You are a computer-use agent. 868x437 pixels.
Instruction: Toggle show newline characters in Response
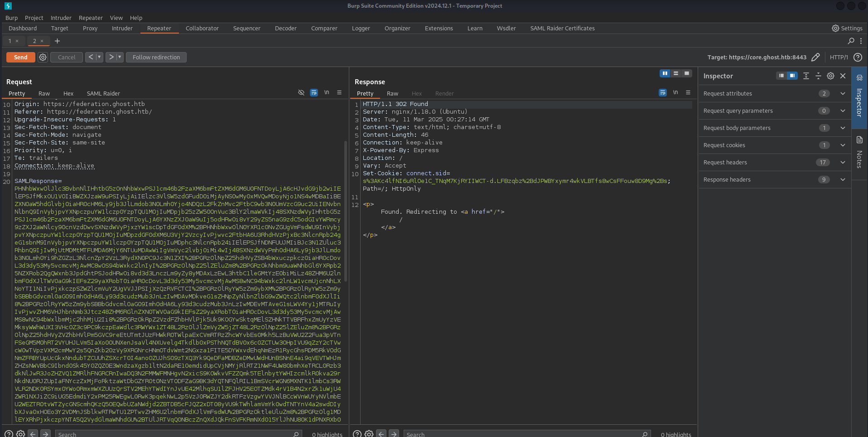pyautogui.click(x=675, y=92)
